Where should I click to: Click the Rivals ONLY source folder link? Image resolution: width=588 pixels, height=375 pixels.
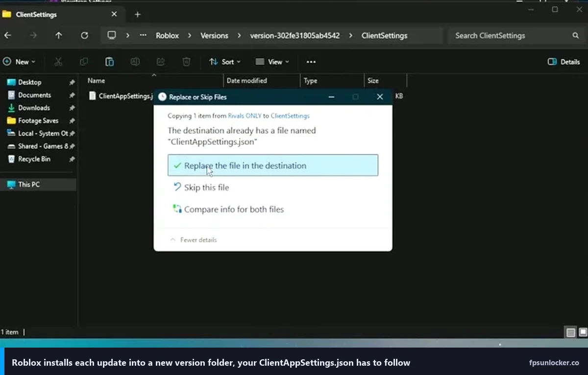coord(245,116)
